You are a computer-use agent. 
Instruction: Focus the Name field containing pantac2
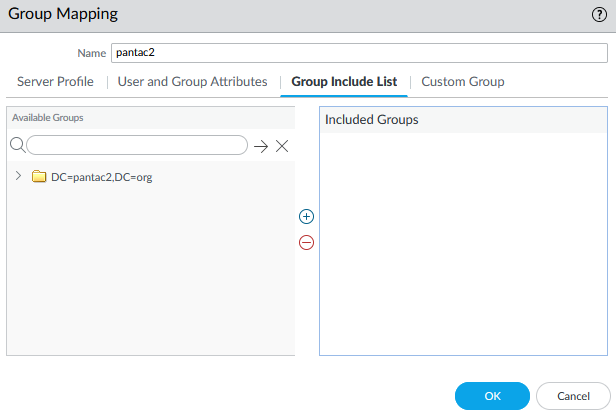tap(359, 53)
